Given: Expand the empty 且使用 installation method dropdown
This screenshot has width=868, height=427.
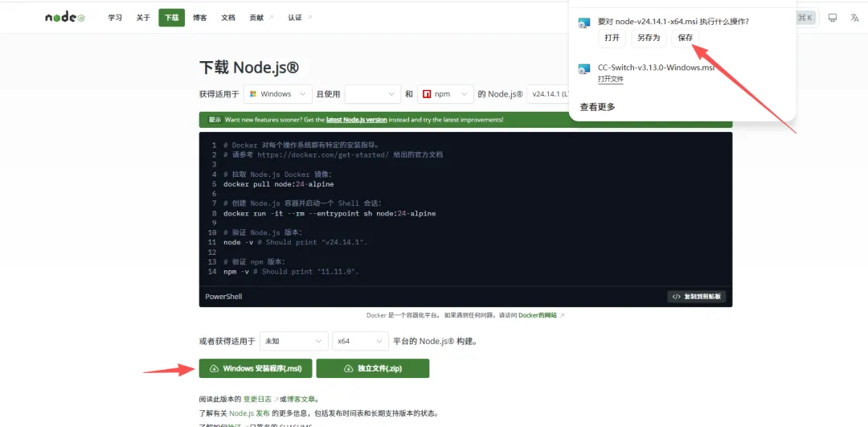Looking at the screenshot, I should [373, 94].
